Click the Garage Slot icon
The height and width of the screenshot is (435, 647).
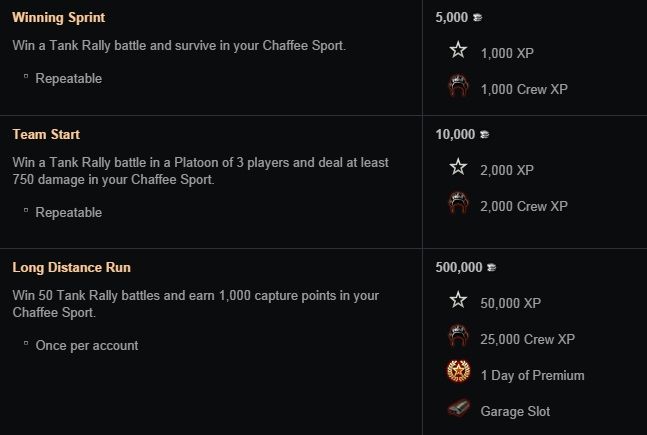click(x=458, y=410)
